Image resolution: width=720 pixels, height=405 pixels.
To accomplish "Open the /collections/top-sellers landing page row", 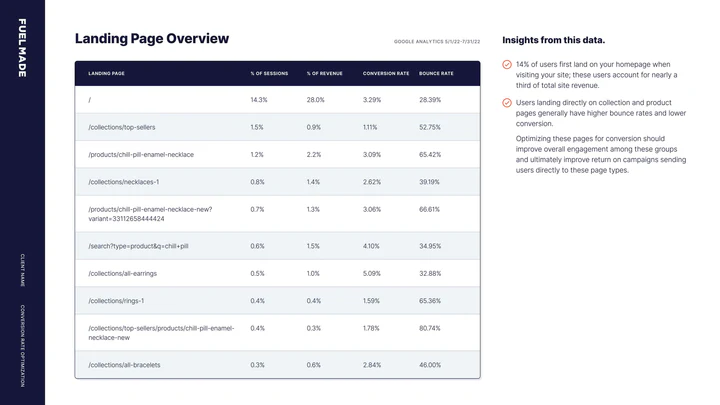I will click(122, 127).
